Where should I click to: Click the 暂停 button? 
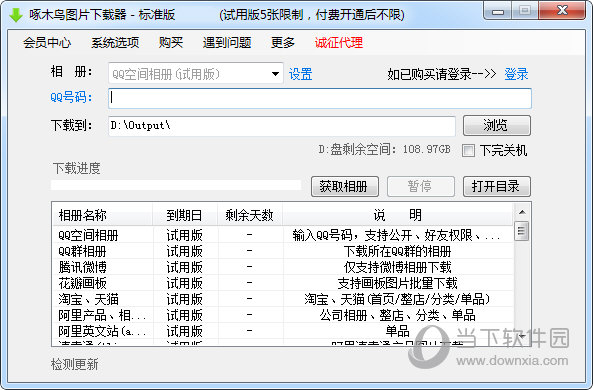421,186
